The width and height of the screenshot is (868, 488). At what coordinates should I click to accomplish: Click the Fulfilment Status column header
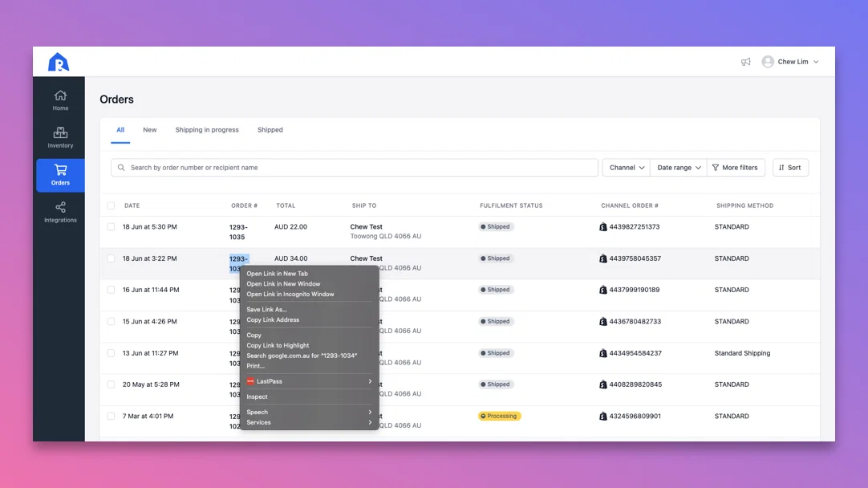click(x=511, y=205)
